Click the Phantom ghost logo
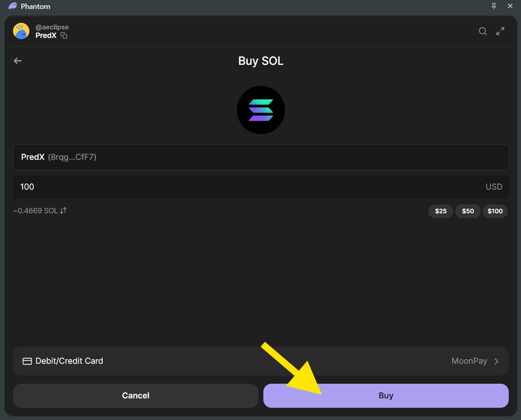The width and height of the screenshot is (521, 420). coord(13,6)
